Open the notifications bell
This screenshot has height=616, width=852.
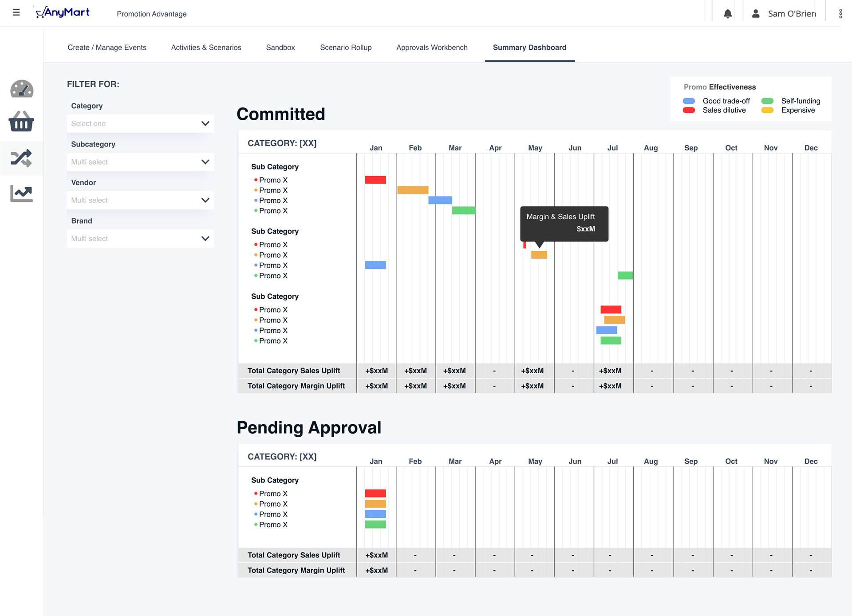point(728,14)
